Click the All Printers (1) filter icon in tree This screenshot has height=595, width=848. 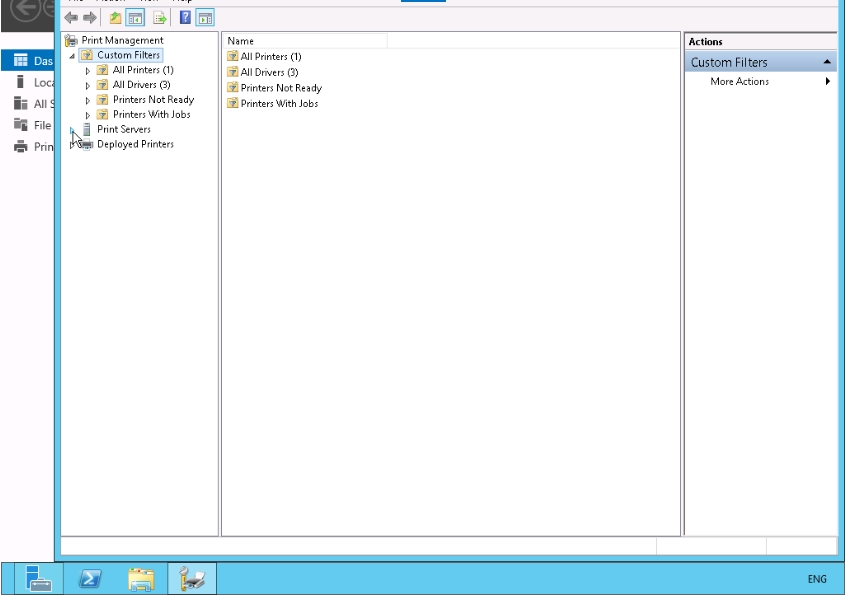pyautogui.click(x=102, y=70)
